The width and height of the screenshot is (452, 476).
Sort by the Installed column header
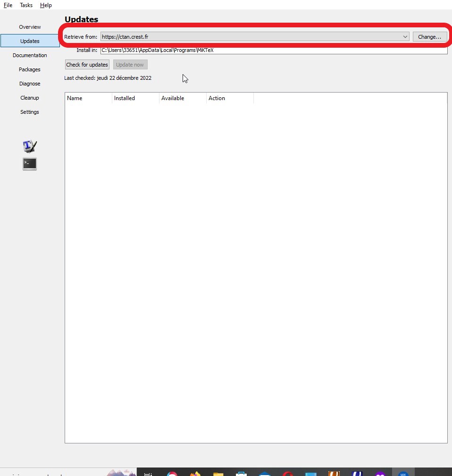coord(135,98)
